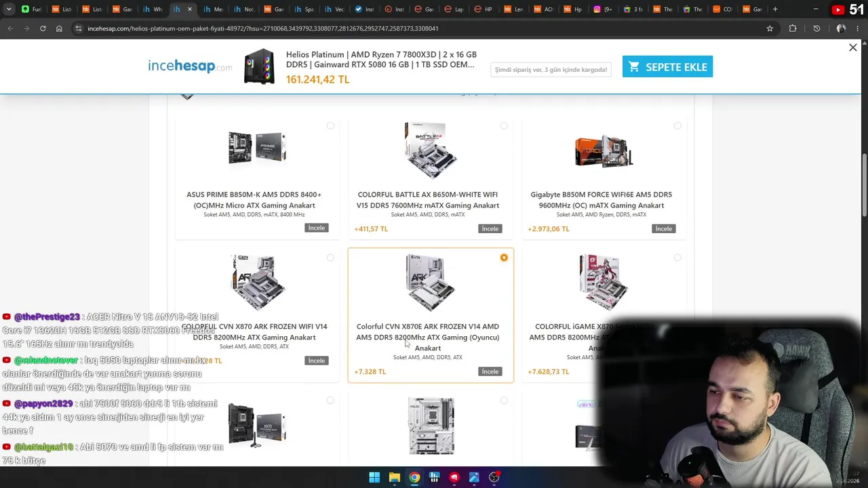Image resolution: width=868 pixels, height=488 pixels.
Task: Toggle the selected CVN X870E ARK FROZEN radio
Action: [504, 258]
